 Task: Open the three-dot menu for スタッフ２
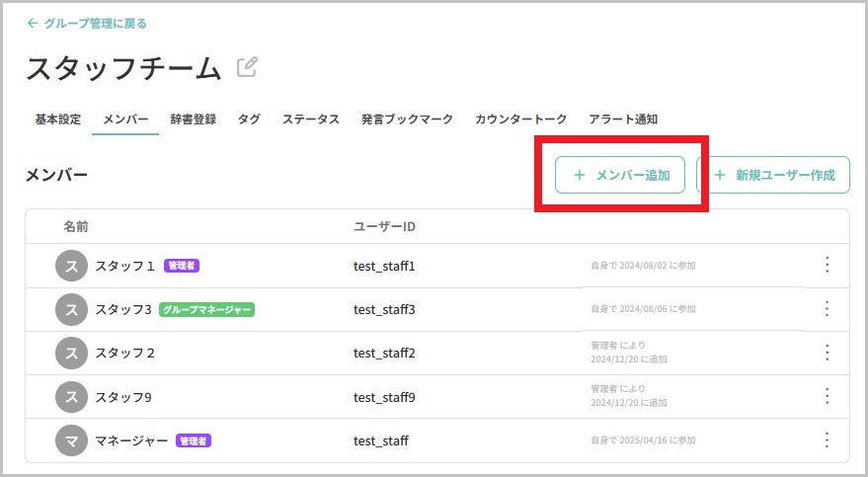828,353
